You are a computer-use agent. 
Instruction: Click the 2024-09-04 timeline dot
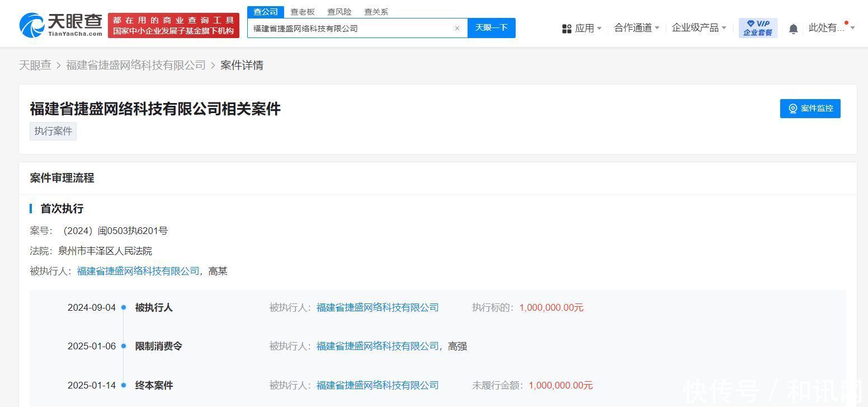click(124, 307)
